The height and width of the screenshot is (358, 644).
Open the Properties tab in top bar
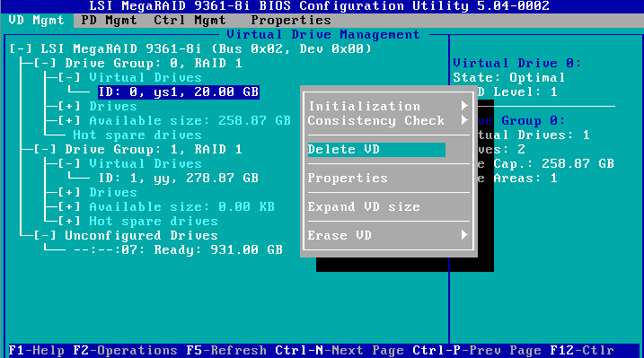click(x=291, y=20)
